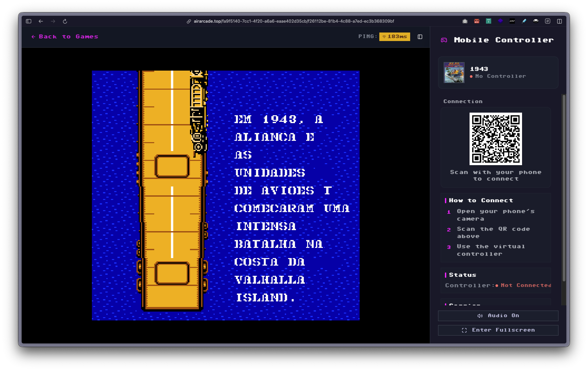Click the browser back arrow
This screenshot has height=371, width=588.
coord(41,21)
